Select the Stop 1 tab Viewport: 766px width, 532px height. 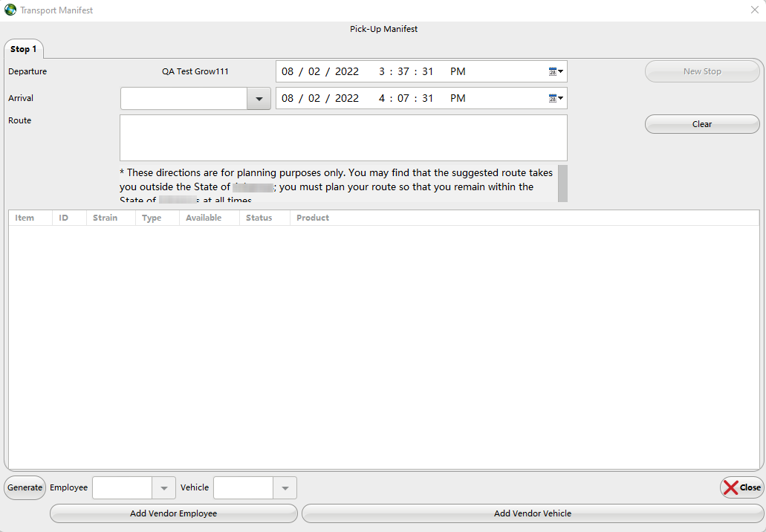pos(23,48)
